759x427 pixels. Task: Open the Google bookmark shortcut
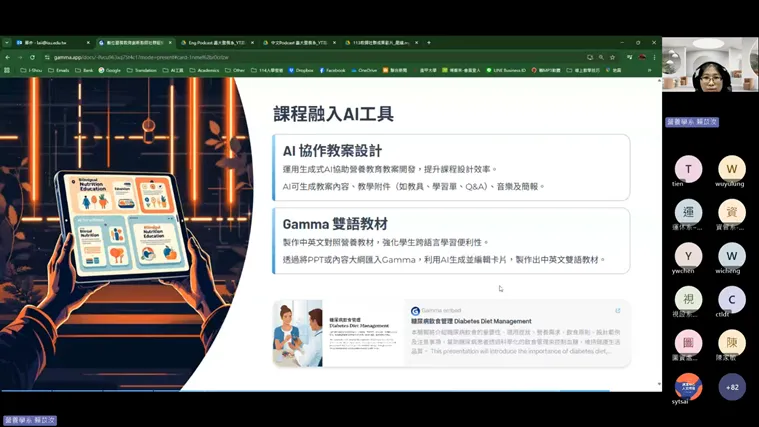(x=110, y=71)
